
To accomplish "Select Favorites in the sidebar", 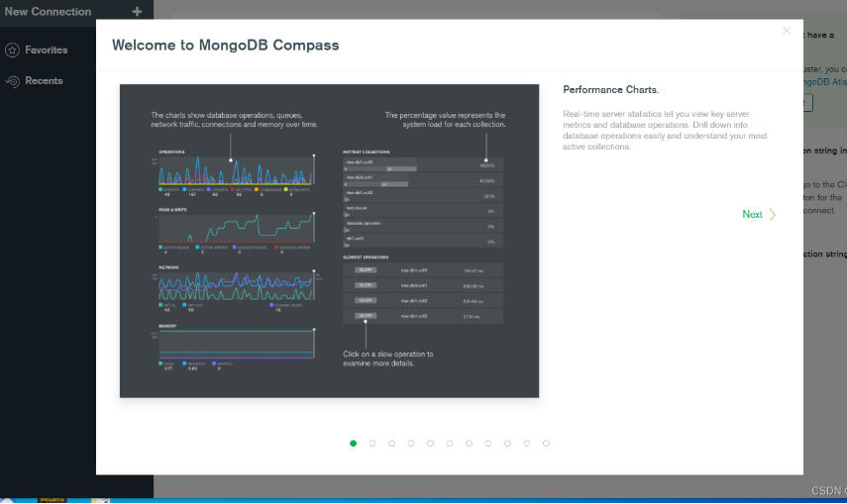I will coord(46,50).
